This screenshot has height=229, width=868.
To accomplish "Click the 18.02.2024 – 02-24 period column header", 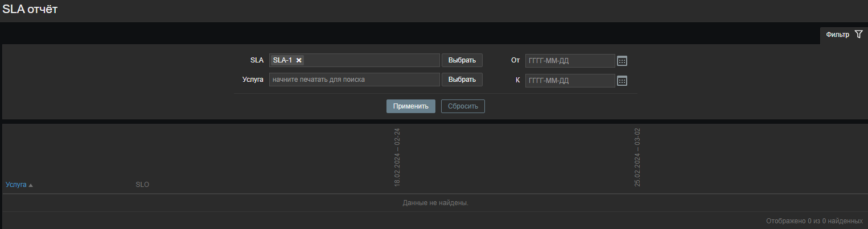I will pos(397,157).
